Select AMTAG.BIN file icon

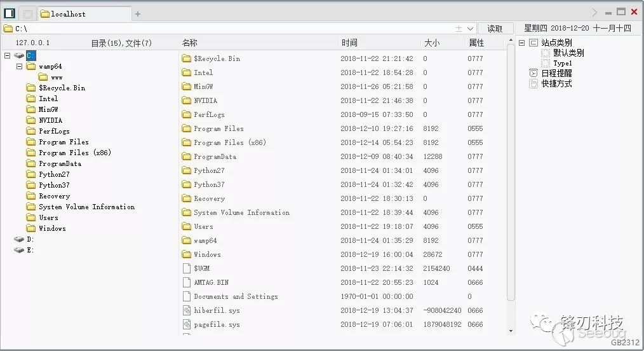(187, 282)
